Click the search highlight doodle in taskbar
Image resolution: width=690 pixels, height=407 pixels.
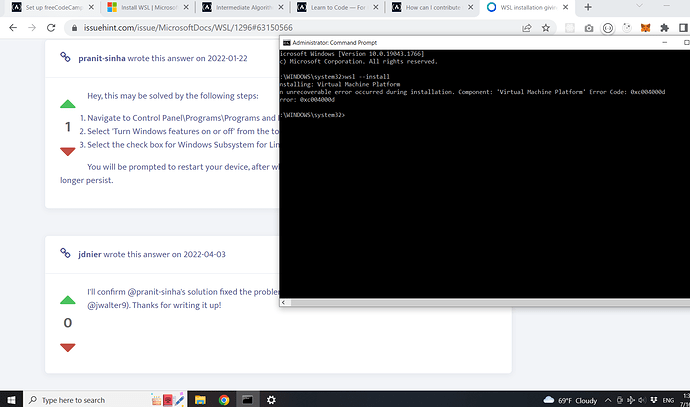(x=168, y=400)
